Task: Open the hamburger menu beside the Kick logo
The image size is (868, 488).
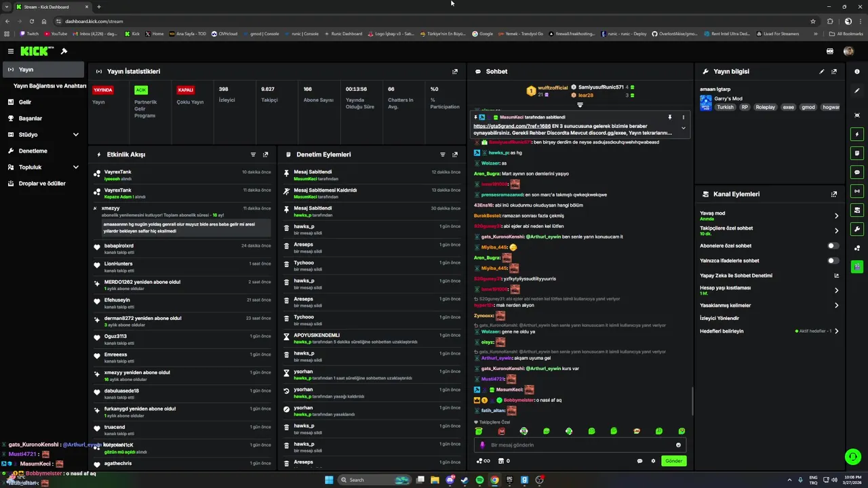Action: pos(11,51)
